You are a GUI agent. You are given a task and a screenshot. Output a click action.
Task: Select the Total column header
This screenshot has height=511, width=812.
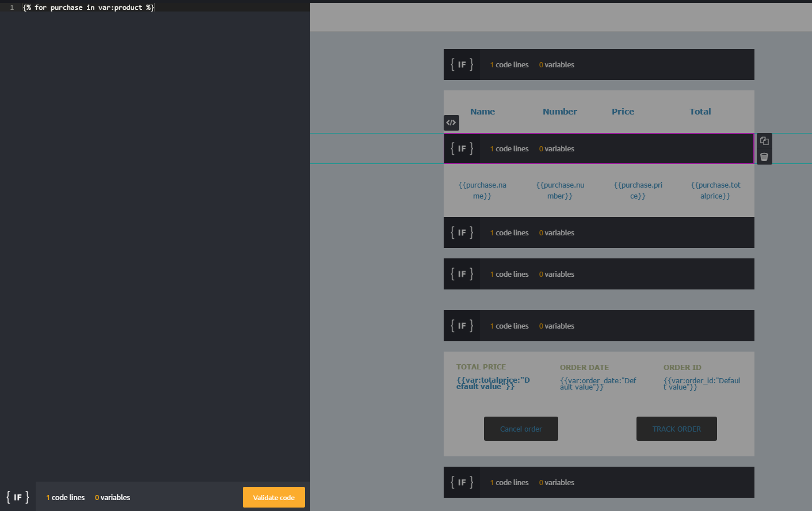pos(700,112)
